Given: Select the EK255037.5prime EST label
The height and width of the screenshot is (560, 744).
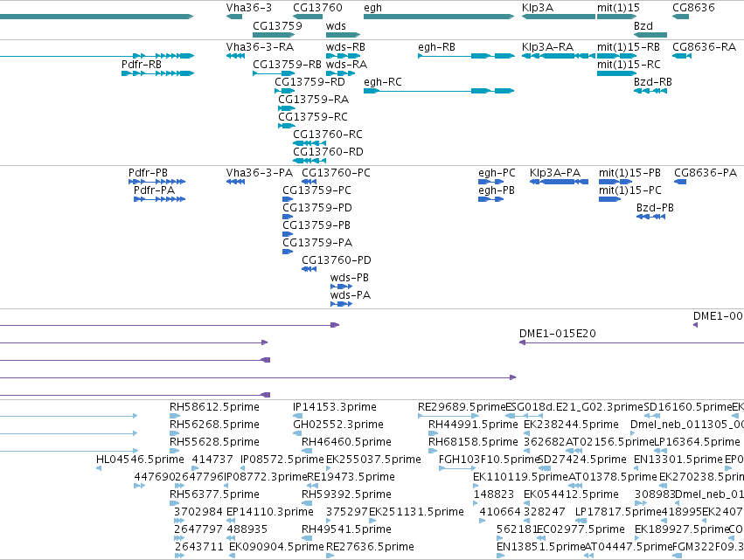Looking at the screenshot, I should 373,460.
